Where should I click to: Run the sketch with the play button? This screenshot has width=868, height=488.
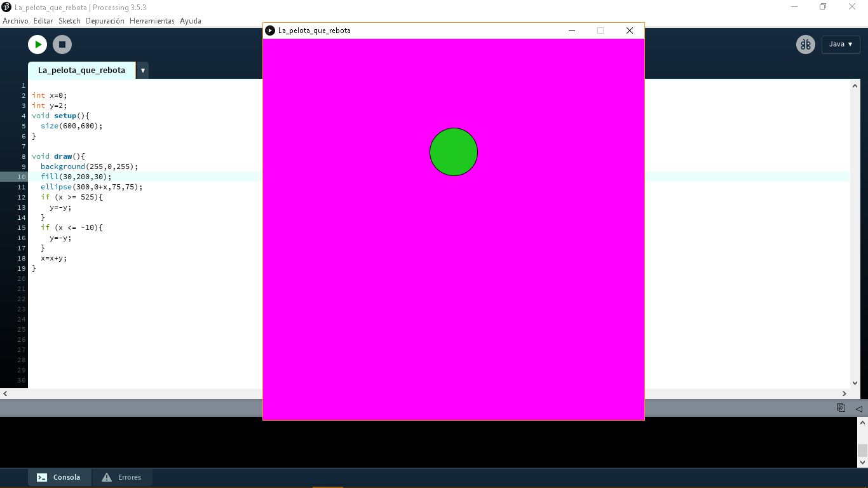pos(37,44)
